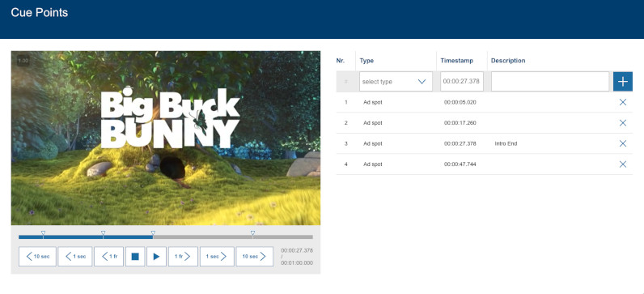Step back one frame
The height and width of the screenshot is (294, 644).
coord(109,257)
